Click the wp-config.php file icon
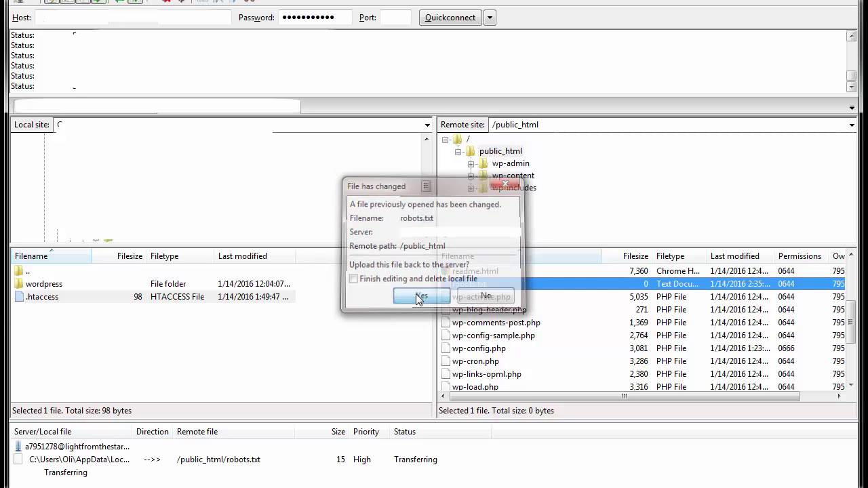 [x=446, y=348]
